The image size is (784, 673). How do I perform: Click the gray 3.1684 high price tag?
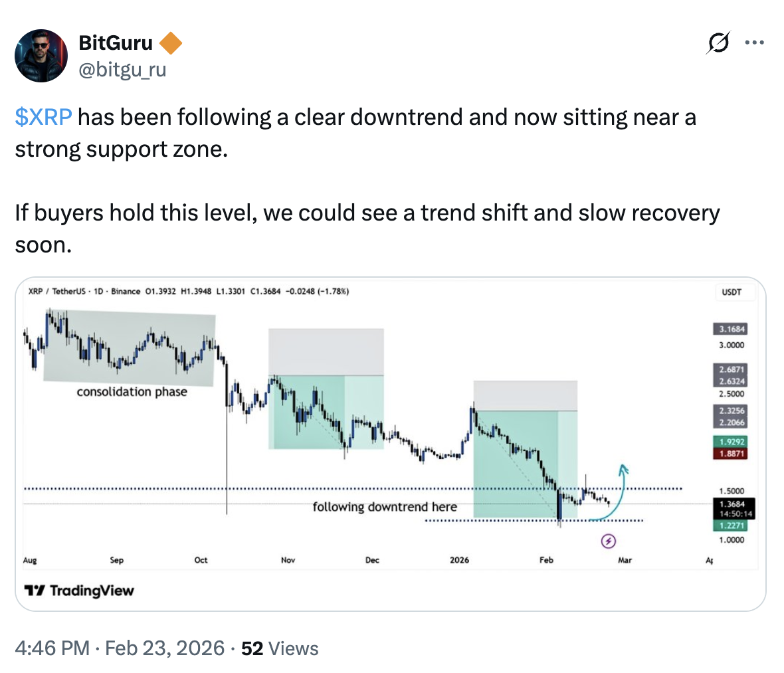pos(729,328)
